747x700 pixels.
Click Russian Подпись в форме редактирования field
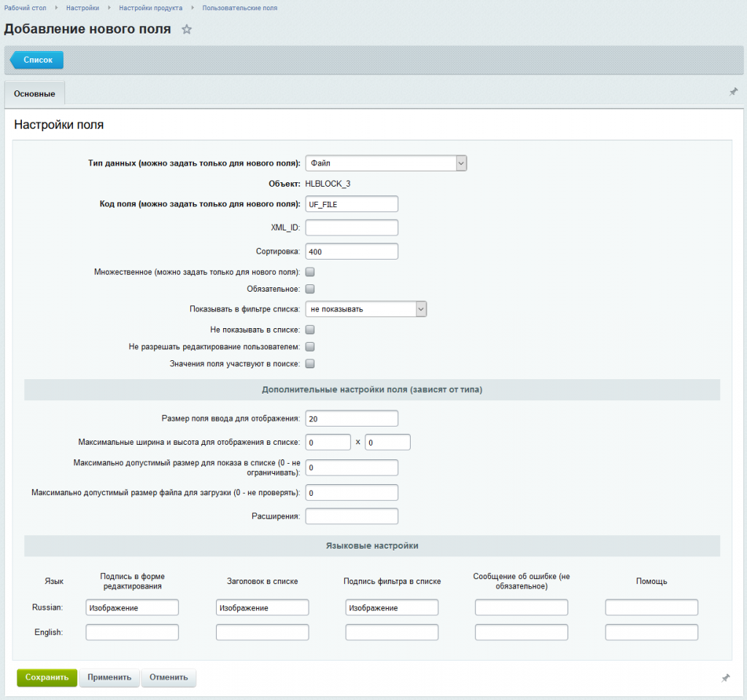point(132,607)
